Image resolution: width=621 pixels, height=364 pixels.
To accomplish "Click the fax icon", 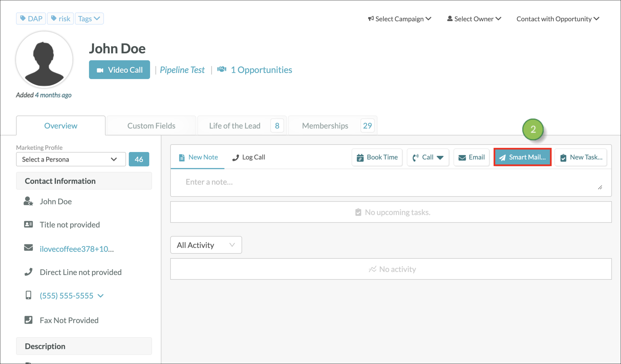I will (28, 320).
